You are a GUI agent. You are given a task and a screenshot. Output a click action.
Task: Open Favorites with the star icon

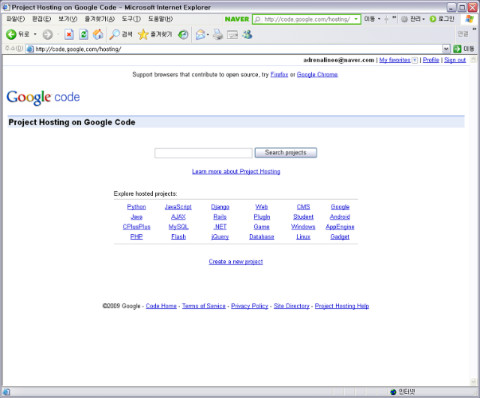click(143, 34)
